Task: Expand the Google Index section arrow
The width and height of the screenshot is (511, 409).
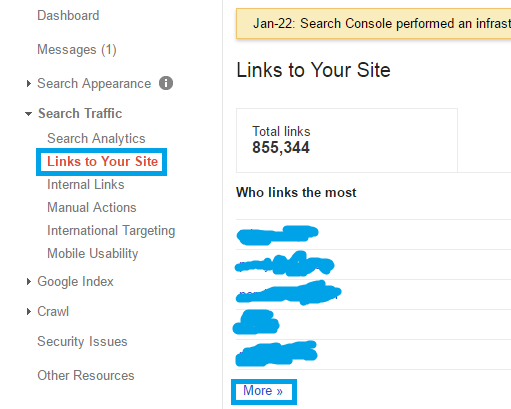Action: [x=29, y=282]
